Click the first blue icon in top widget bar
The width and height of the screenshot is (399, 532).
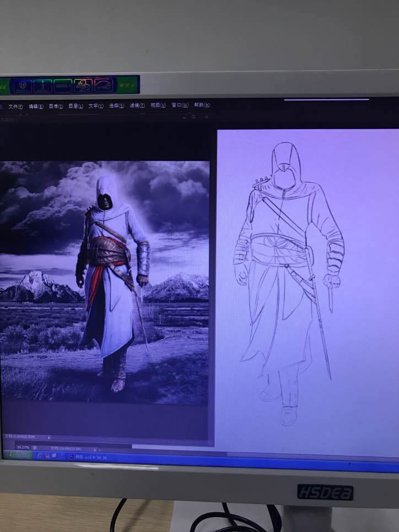tap(23, 86)
